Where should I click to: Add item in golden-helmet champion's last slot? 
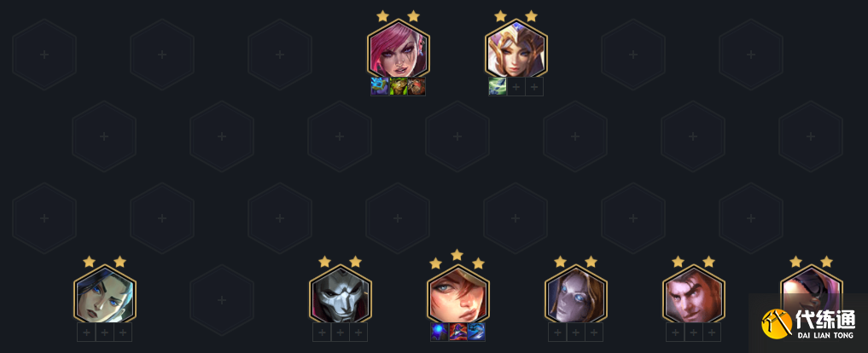534,87
